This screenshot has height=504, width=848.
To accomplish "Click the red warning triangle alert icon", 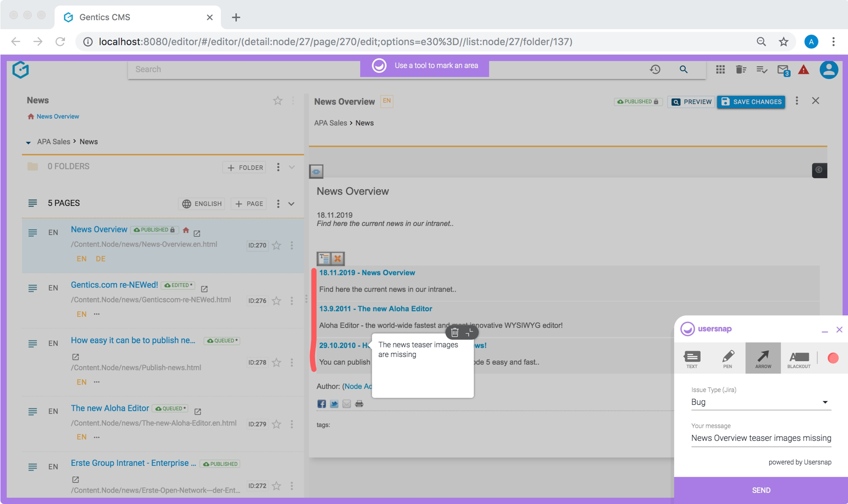I will tap(804, 69).
